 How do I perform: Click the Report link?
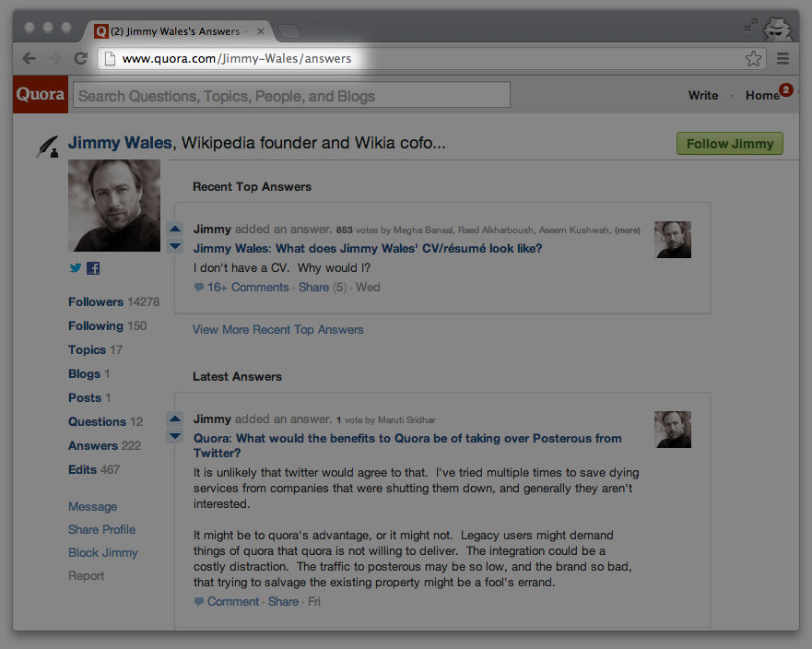87,575
